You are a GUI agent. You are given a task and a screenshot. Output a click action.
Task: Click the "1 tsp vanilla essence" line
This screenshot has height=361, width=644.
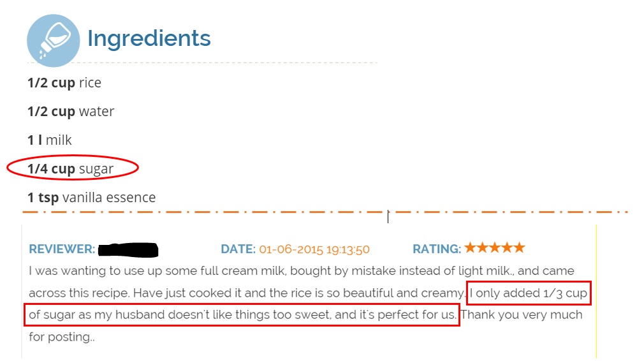[x=91, y=198]
